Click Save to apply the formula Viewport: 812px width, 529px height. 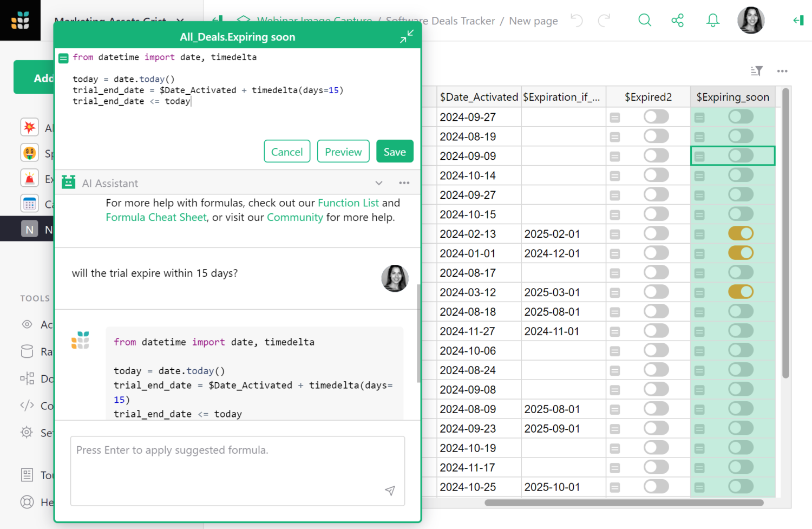(x=395, y=151)
